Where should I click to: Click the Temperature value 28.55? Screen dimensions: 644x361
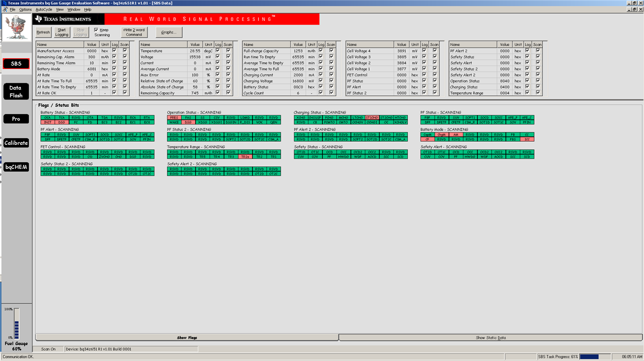(195, 51)
